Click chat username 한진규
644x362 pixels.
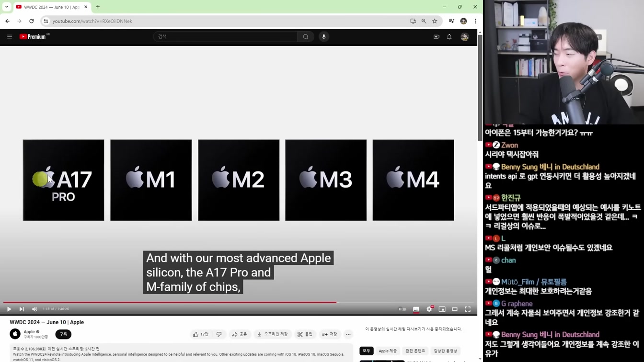click(511, 198)
